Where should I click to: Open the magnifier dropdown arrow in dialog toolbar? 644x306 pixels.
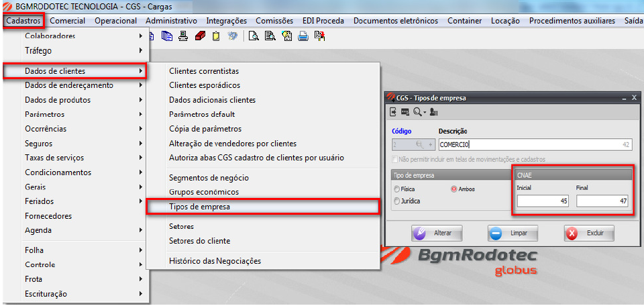[x=425, y=112]
